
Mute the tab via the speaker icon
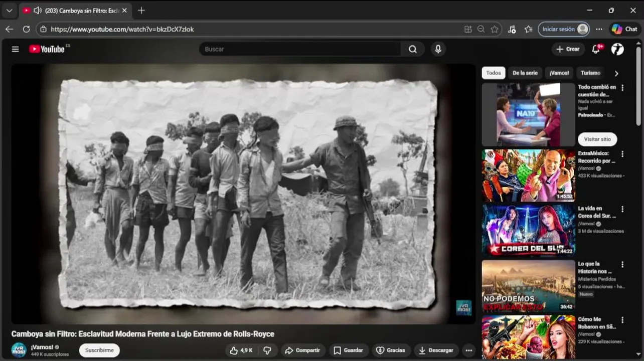pos(37,10)
